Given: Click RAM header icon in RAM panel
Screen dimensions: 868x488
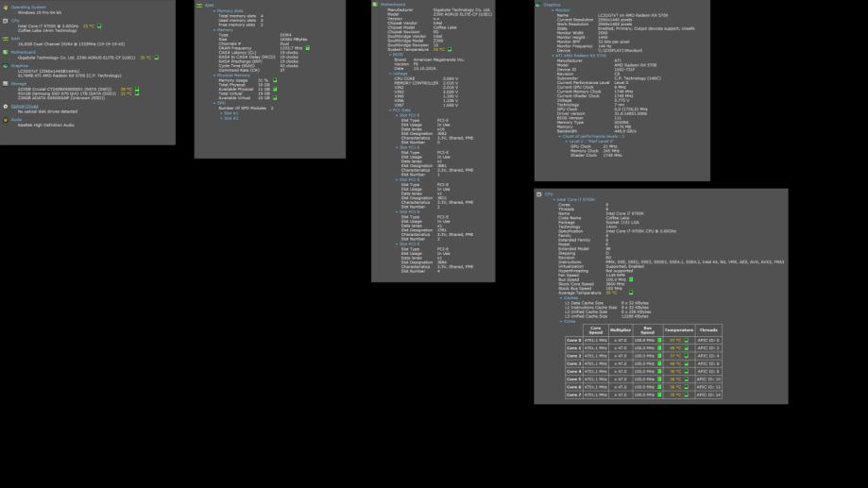Looking at the screenshot, I should click(199, 6).
